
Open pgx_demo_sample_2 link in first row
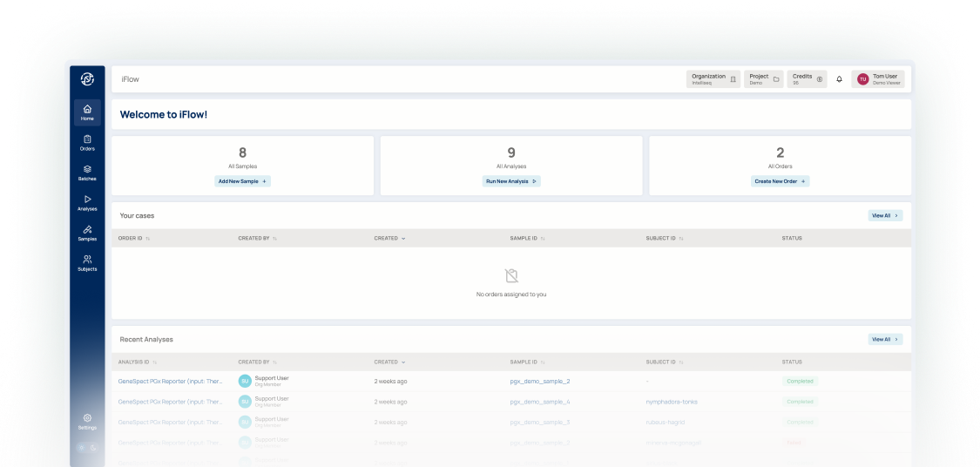coord(540,382)
